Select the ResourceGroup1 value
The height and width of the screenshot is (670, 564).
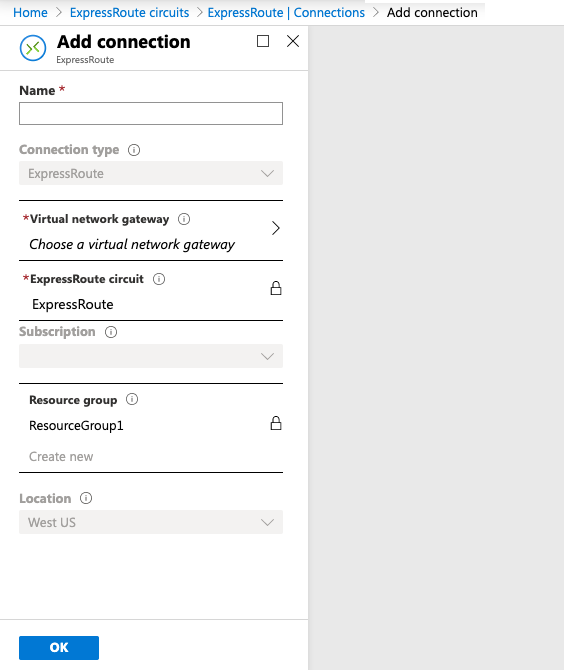pyautogui.click(x=76, y=426)
